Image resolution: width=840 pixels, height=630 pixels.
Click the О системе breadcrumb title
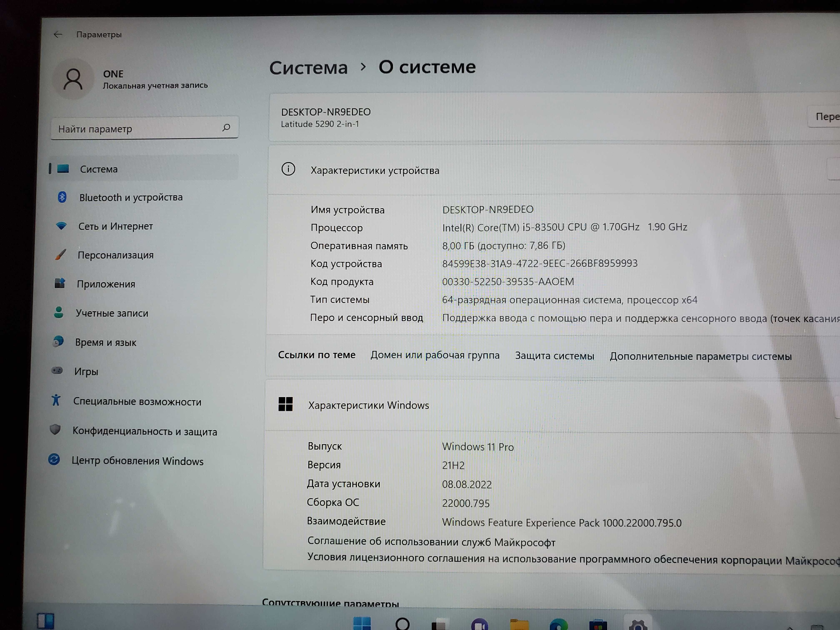pyautogui.click(x=427, y=67)
